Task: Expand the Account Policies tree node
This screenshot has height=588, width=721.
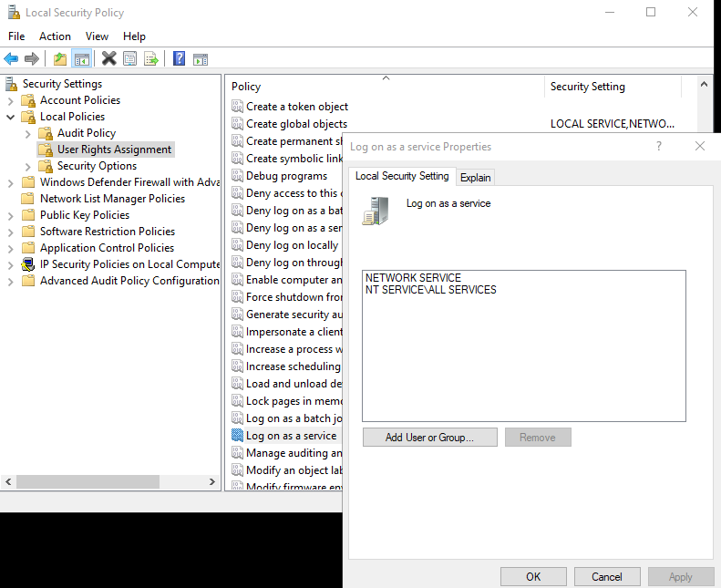Action: (x=11, y=100)
